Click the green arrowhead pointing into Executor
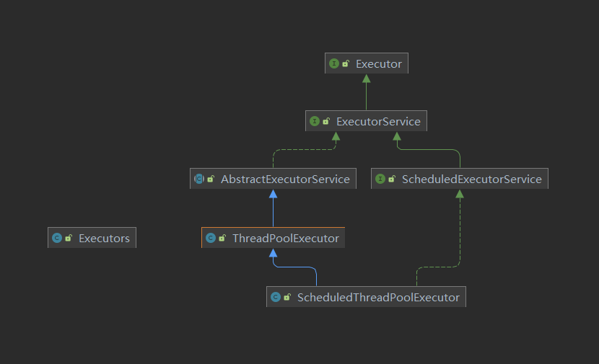599x364 pixels. pos(366,78)
